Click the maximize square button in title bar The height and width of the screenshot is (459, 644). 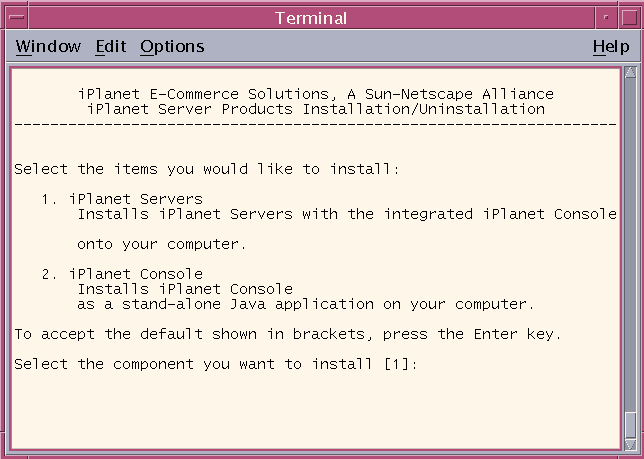[x=629, y=17]
